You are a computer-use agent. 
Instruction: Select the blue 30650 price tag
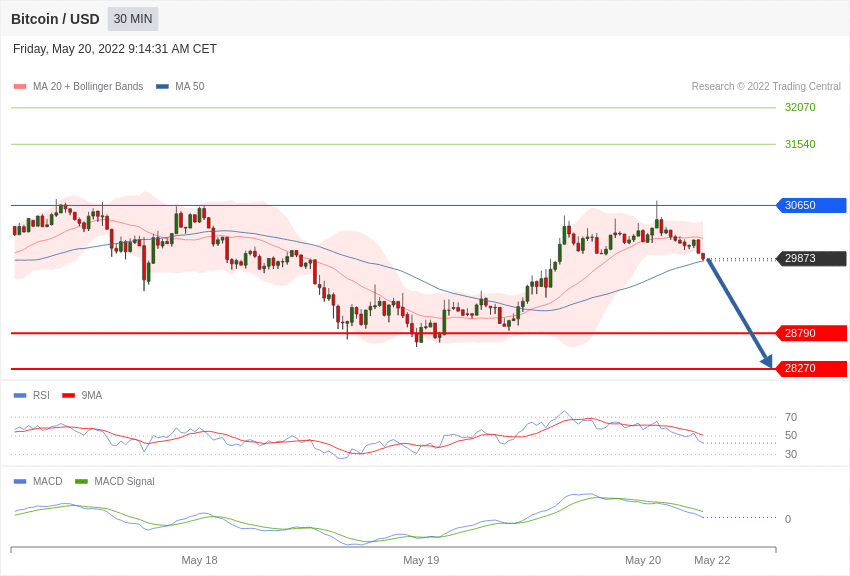pos(811,205)
